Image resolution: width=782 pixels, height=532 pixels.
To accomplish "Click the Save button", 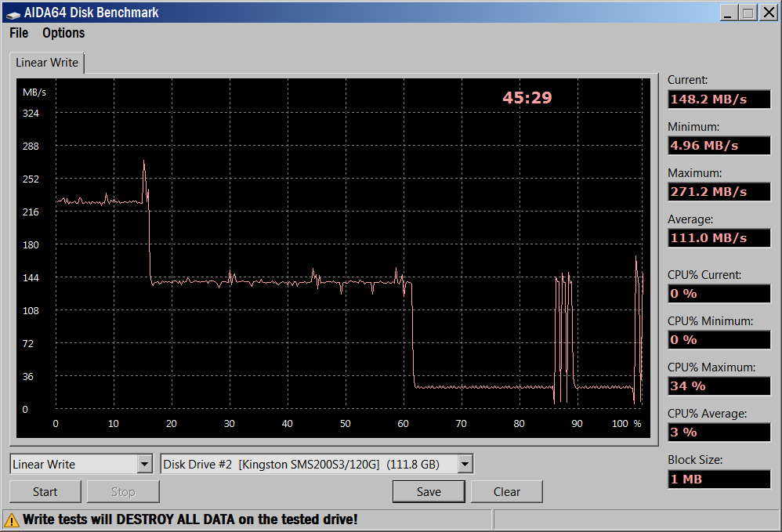I will pos(429,492).
